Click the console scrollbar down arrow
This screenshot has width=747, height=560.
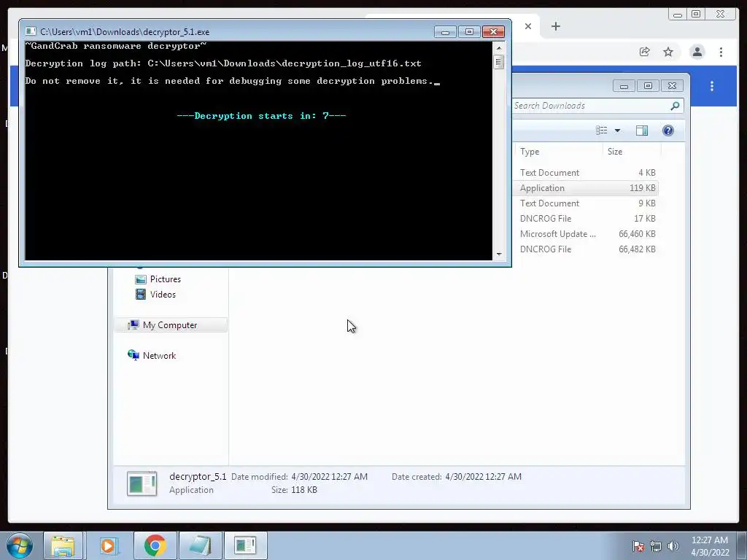pyautogui.click(x=499, y=254)
